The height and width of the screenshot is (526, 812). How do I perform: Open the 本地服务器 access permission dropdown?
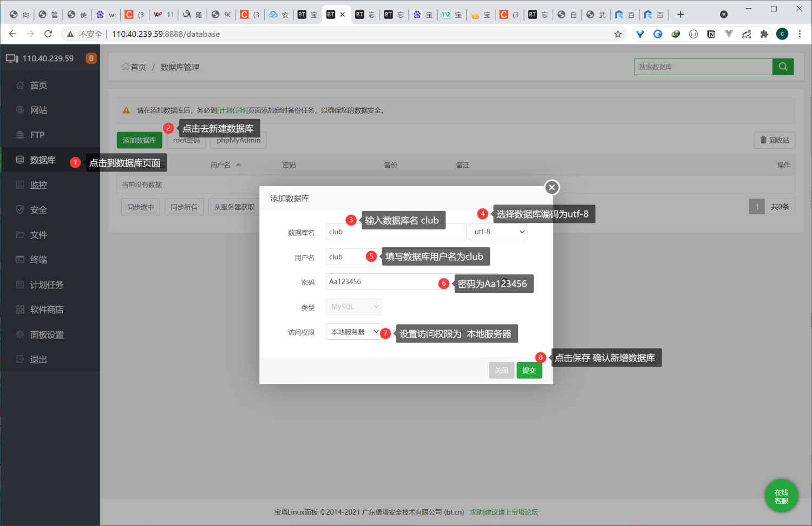(x=353, y=332)
